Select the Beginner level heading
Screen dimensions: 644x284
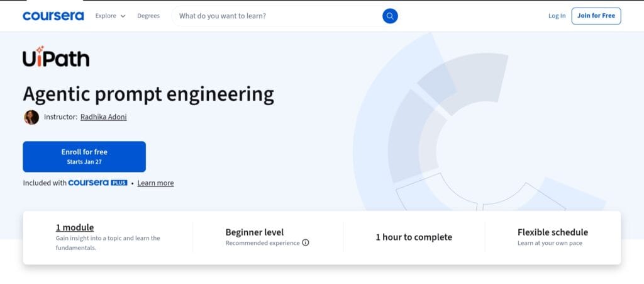(x=254, y=232)
